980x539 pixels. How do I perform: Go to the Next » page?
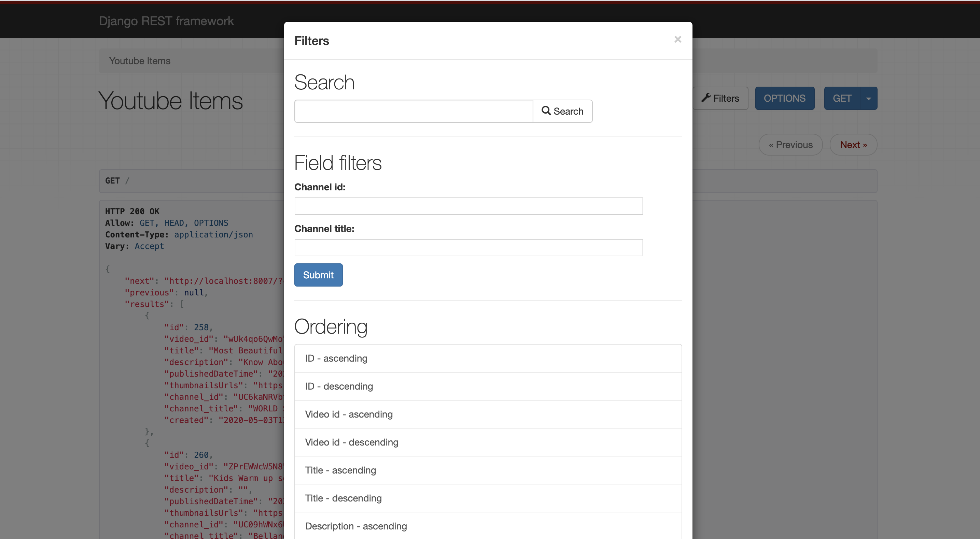[853, 145]
